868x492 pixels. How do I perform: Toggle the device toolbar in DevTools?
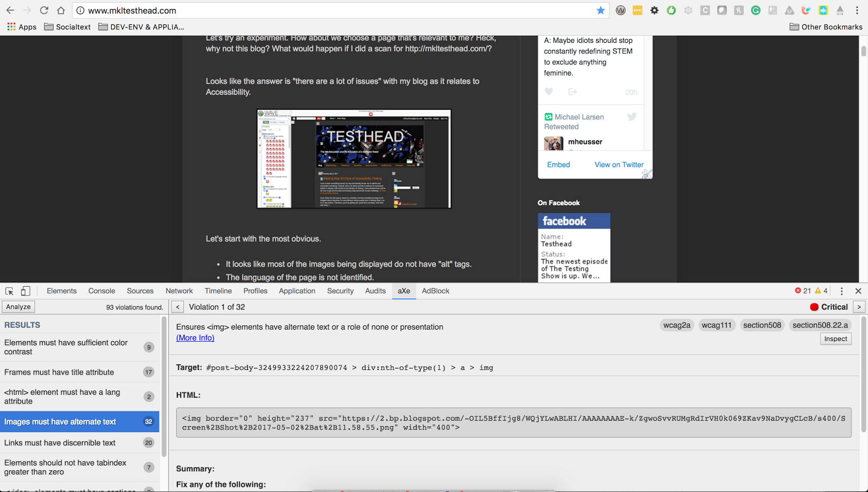(x=25, y=291)
